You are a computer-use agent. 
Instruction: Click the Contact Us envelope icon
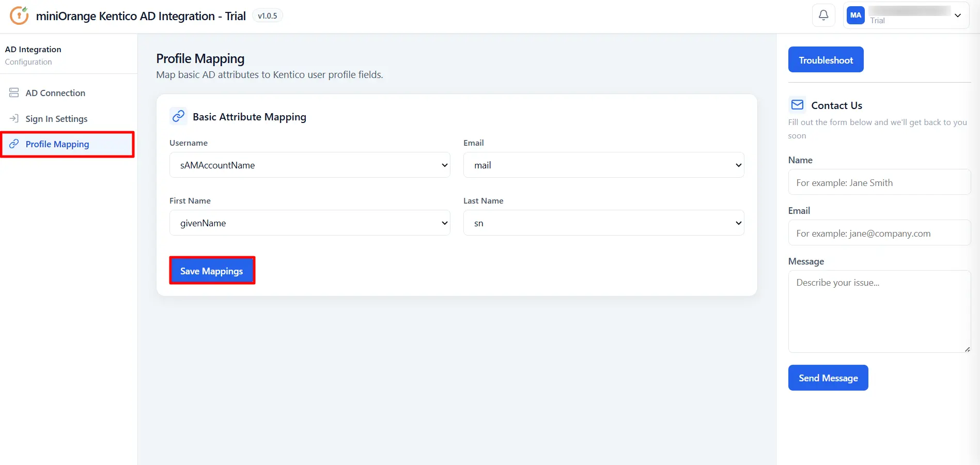coord(797,105)
